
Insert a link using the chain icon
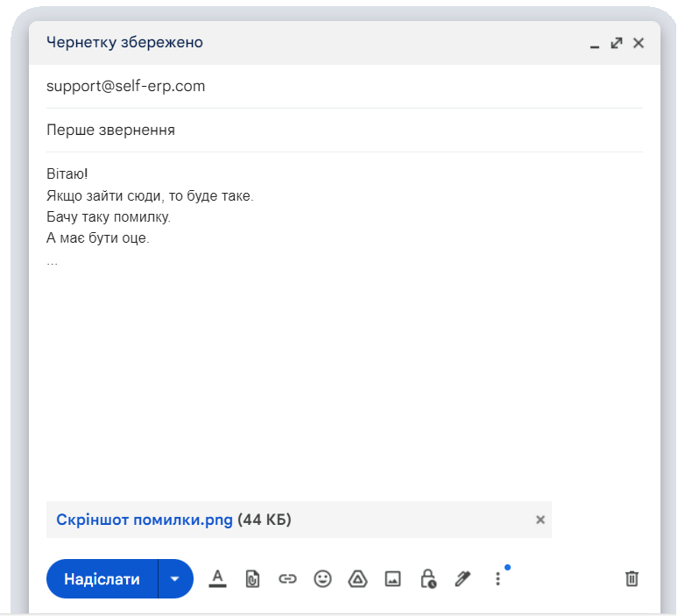coord(287,578)
